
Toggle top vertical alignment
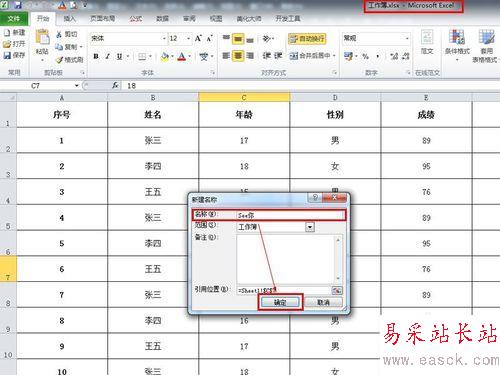[226, 39]
